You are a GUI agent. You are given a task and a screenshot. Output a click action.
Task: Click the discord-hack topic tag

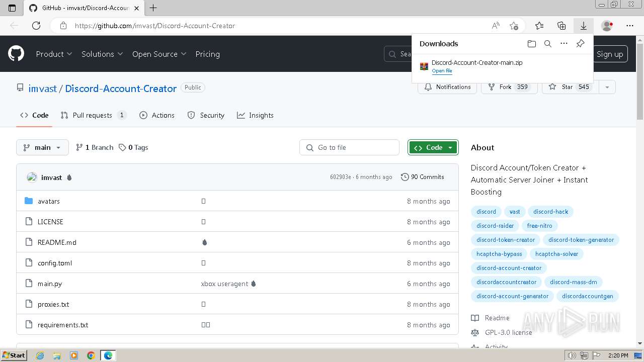pos(550,212)
